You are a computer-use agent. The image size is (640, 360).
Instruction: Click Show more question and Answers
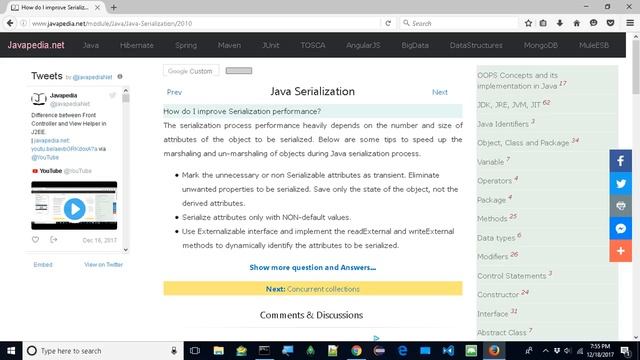tap(313, 267)
